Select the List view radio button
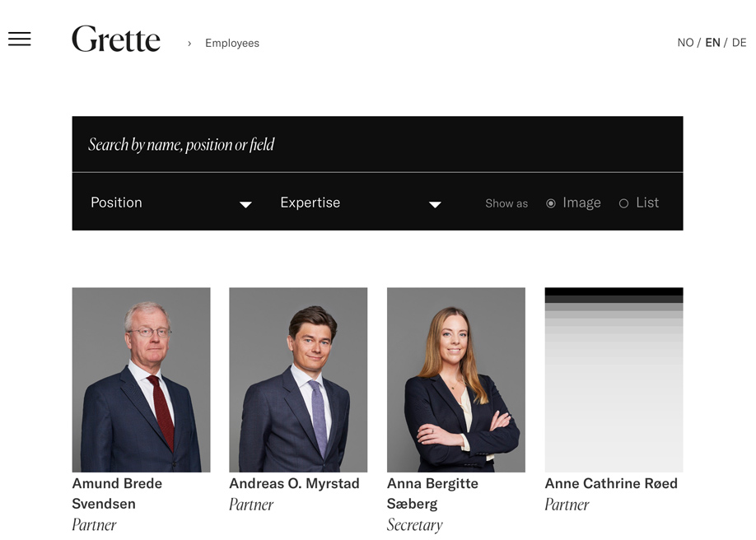The height and width of the screenshot is (540, 756). 623,203
